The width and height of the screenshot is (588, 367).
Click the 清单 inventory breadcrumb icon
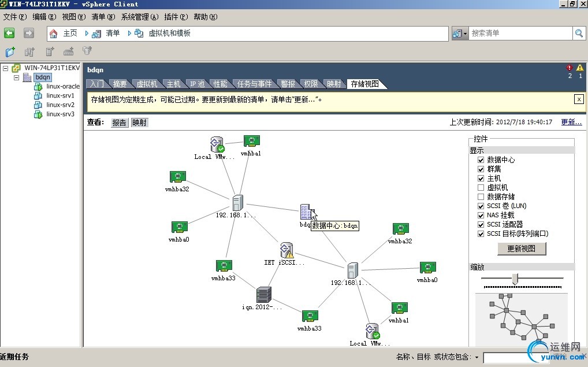(x=96, y=34)
